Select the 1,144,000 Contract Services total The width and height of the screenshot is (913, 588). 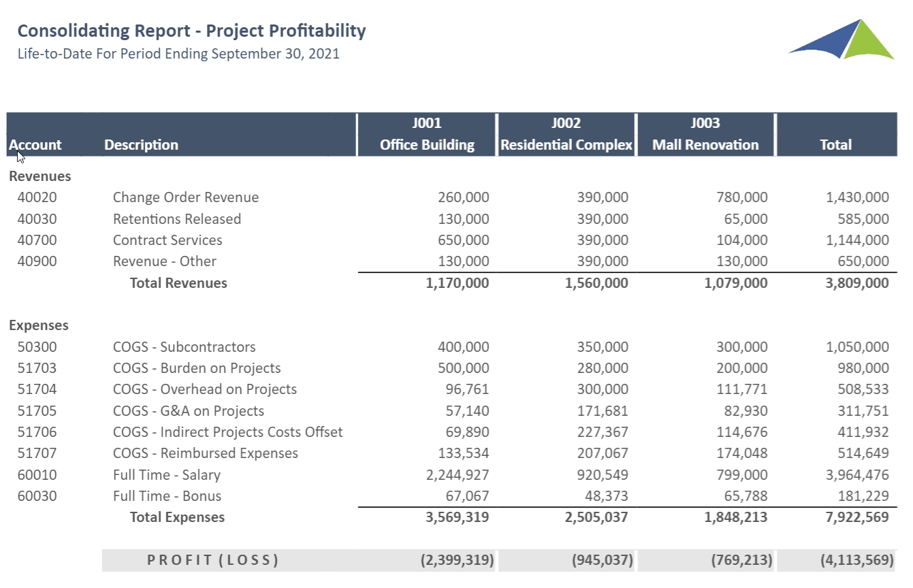pos(857,240)
